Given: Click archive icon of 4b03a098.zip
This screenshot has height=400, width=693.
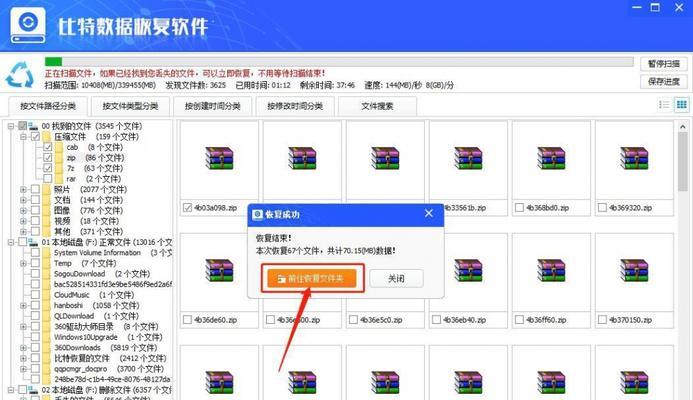Looking at the screenshot, I should tap(219, 158).
